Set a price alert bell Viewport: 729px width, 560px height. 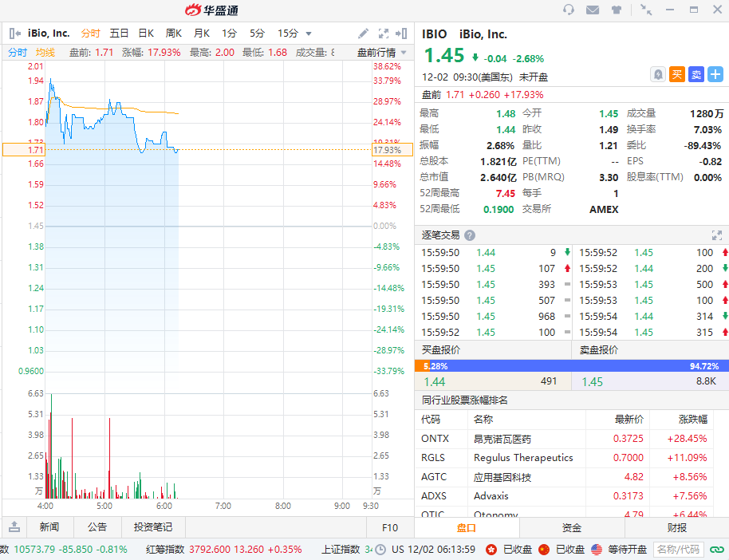(x=658, y=74)
